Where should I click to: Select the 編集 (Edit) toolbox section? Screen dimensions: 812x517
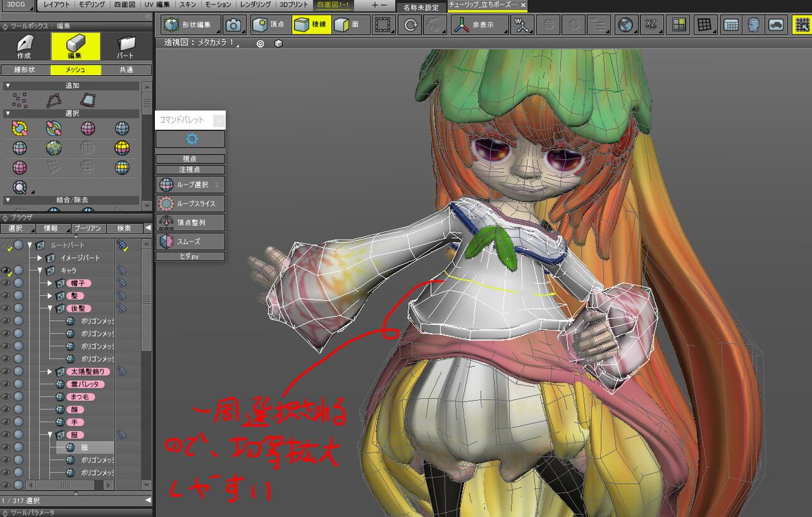(76, 47)
